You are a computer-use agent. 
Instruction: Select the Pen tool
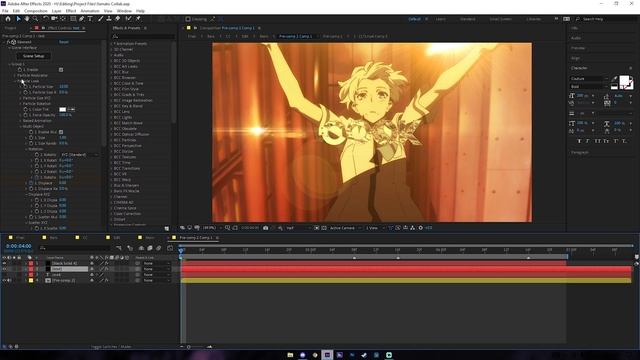point(82,19)
